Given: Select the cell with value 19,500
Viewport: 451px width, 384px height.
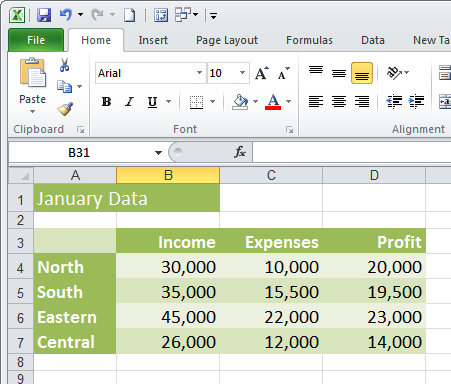Looking at the screenshot, I should 374,291.
